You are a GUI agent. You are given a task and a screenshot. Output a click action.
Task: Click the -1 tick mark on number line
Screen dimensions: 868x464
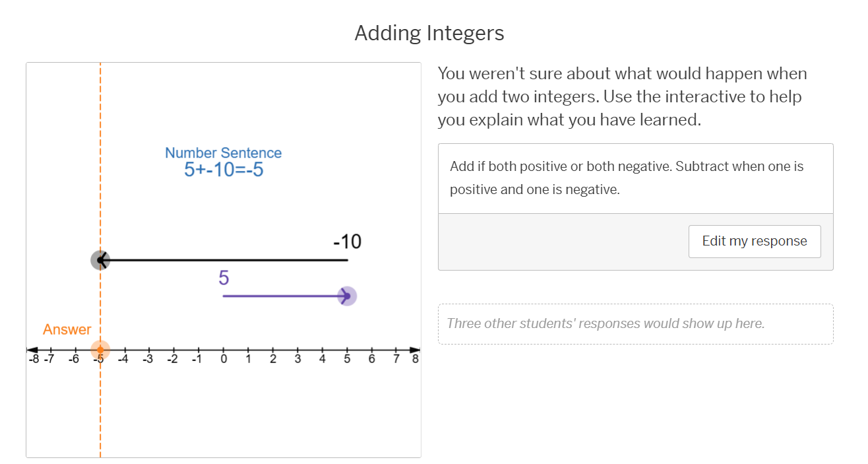199,350
